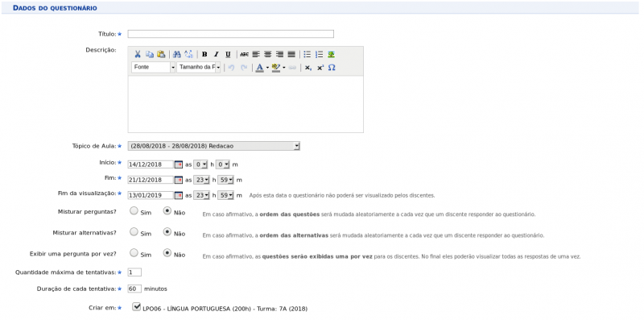The width and height of the screenshot is (644, 320).
Task: Click the Fim da visualização date 13/01/2019
Action: (151, 195)
